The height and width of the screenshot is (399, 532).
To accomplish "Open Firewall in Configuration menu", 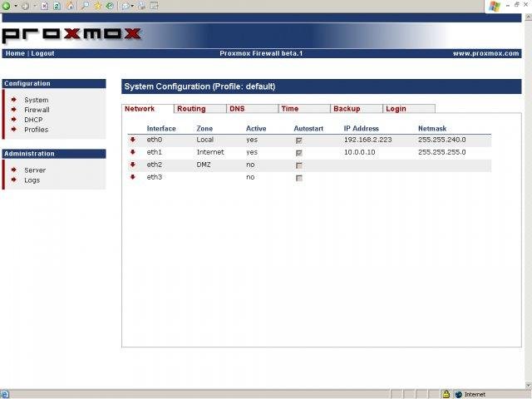I will tap(37, 110).
